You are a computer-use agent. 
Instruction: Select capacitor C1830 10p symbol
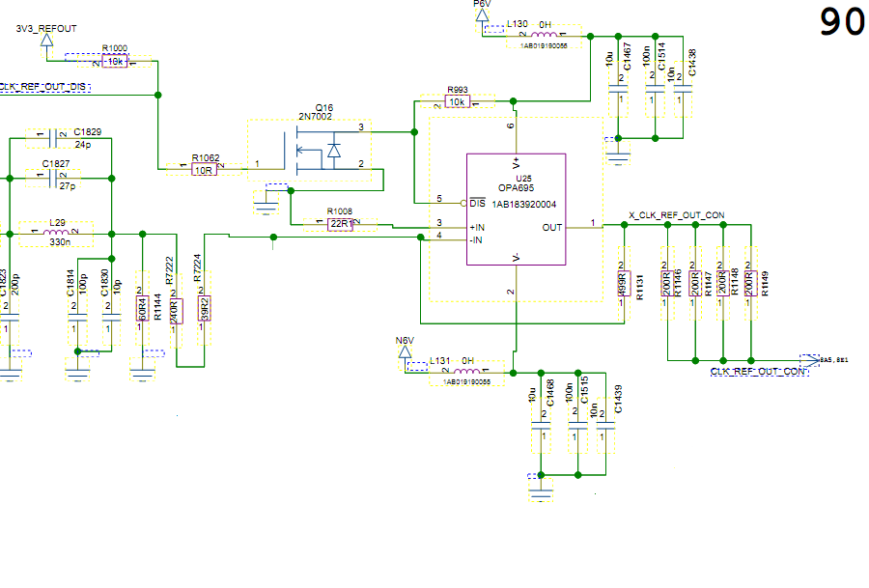click(x=111, y=318)
